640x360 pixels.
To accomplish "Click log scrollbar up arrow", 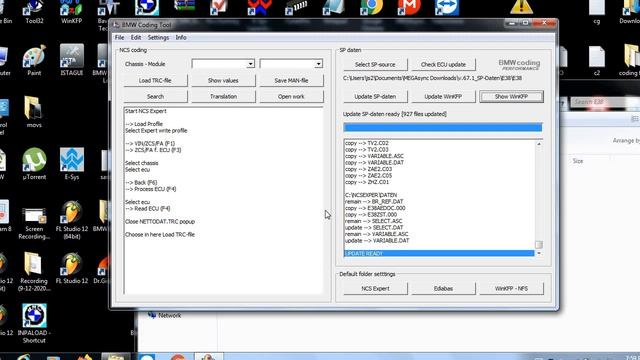I will click(539, 144).
